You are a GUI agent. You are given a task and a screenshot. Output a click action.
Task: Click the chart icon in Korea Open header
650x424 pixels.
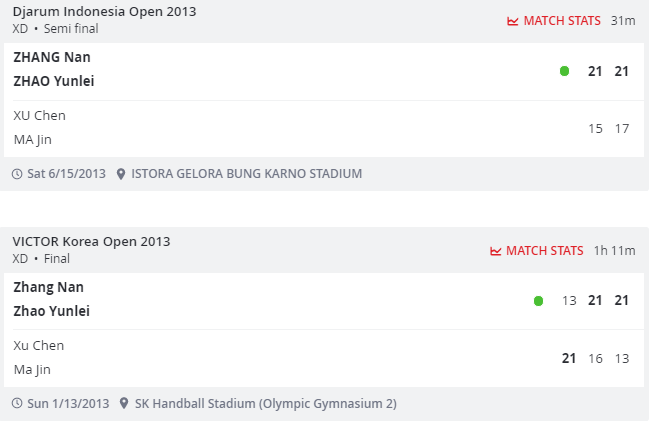pos(496,250)
